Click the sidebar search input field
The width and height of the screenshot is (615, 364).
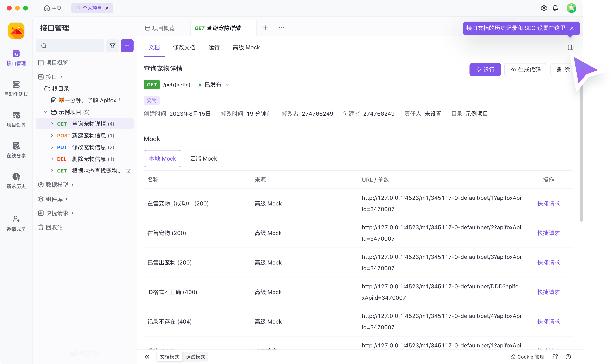point(70,46)
